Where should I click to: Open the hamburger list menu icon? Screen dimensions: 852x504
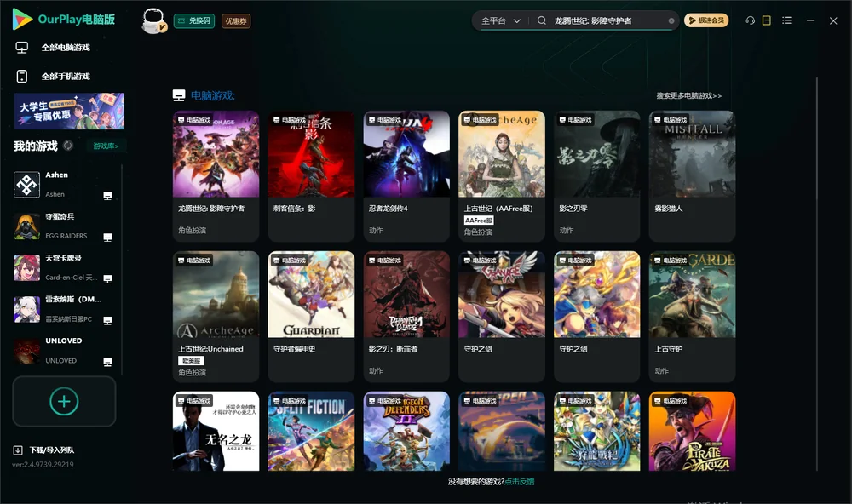[786, 20]
